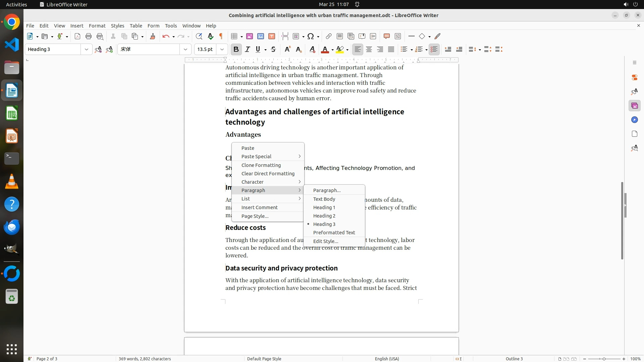644x362 pixels.
Task: Select Heading 2 paragraph style option
Action: (324, 216)
